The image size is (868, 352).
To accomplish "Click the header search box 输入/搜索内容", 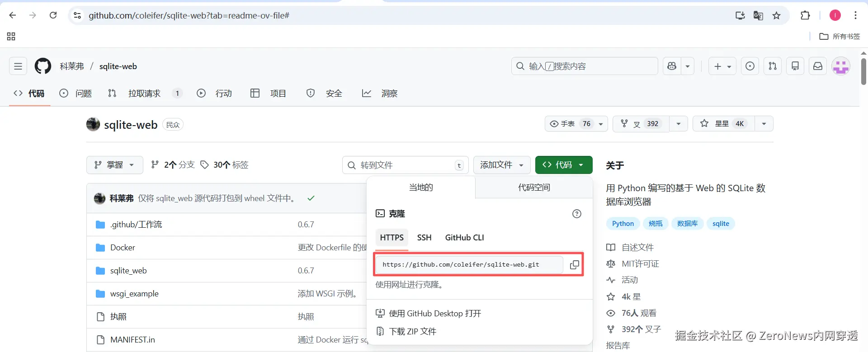I will (x=585, y=66).
